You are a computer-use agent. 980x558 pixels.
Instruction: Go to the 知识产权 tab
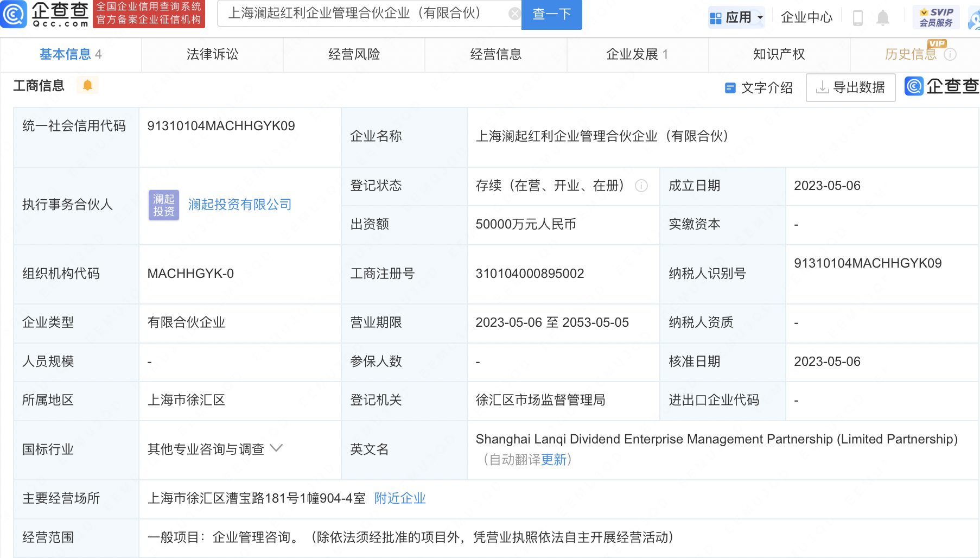coord(779,54)
